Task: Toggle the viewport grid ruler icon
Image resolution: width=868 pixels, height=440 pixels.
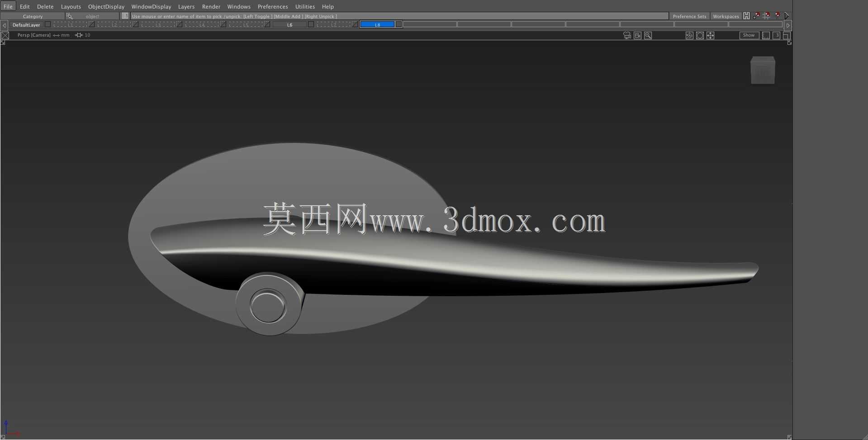Action: 766,35
